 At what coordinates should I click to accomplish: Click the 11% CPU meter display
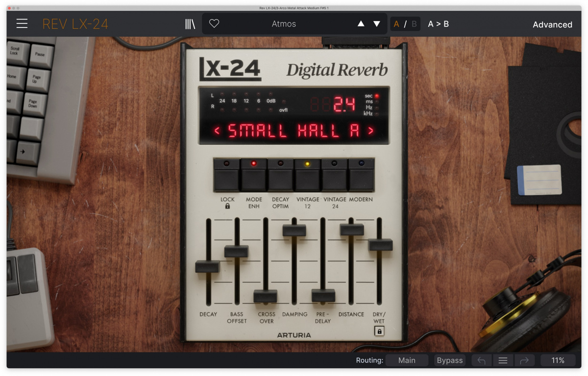click(558, 360)
